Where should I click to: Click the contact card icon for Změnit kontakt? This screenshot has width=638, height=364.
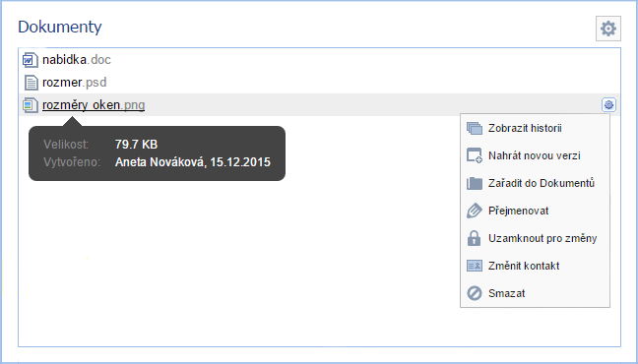coord(475,266)
